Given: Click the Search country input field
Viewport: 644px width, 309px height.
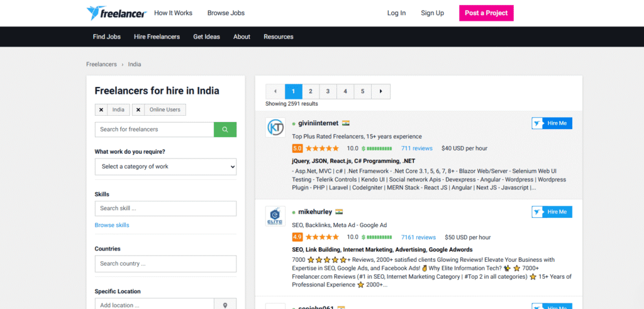Looking at the screenshot, I should (165, 264).
